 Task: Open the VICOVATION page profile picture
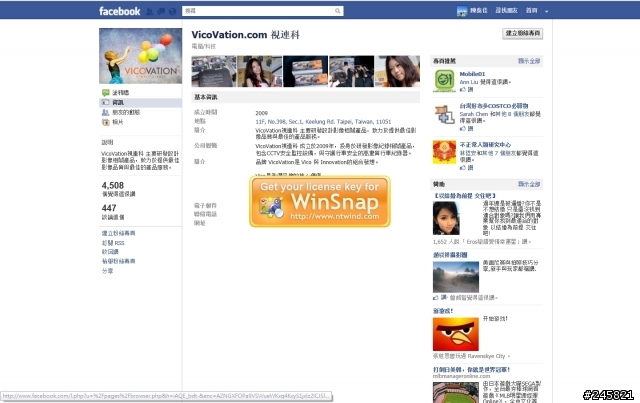(x=140, y=56)
